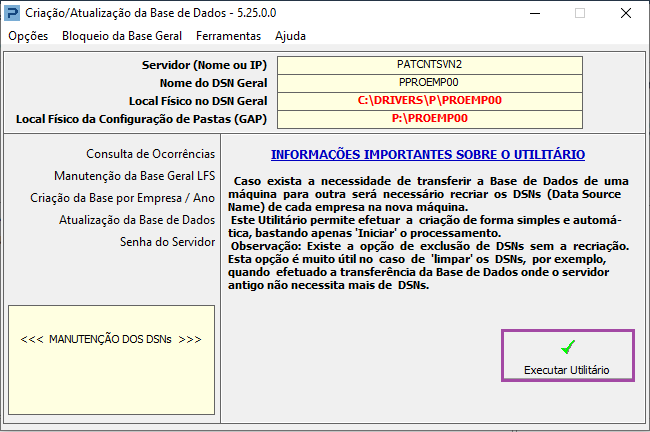The width and height of the screenshot is (650, 432).
Task: Open the Ajuda menu
Action: pyautogui.click(x=290, y=36)
